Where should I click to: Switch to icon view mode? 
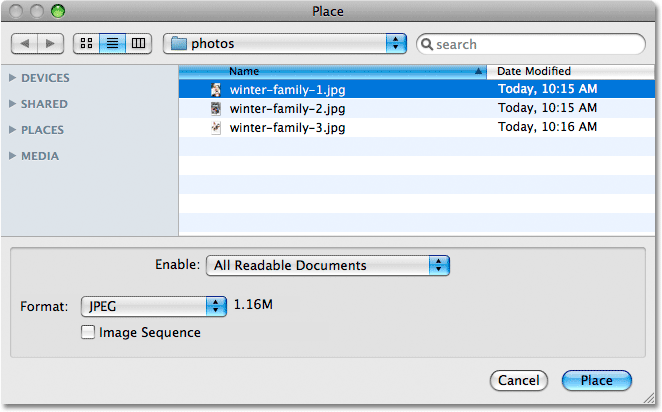87,43
